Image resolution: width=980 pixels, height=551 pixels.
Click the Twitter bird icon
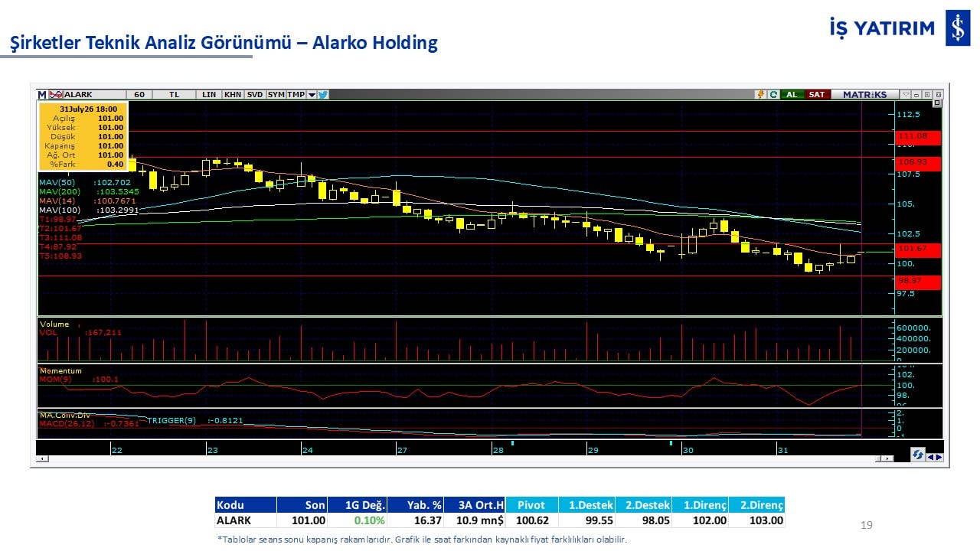[322, 95]
